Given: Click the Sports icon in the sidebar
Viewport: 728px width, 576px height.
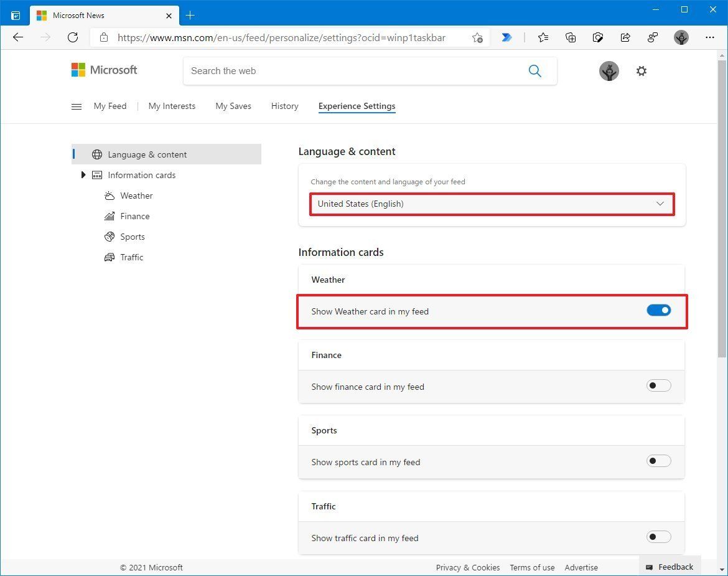Looking at the screenshot, I should (108, 237).
